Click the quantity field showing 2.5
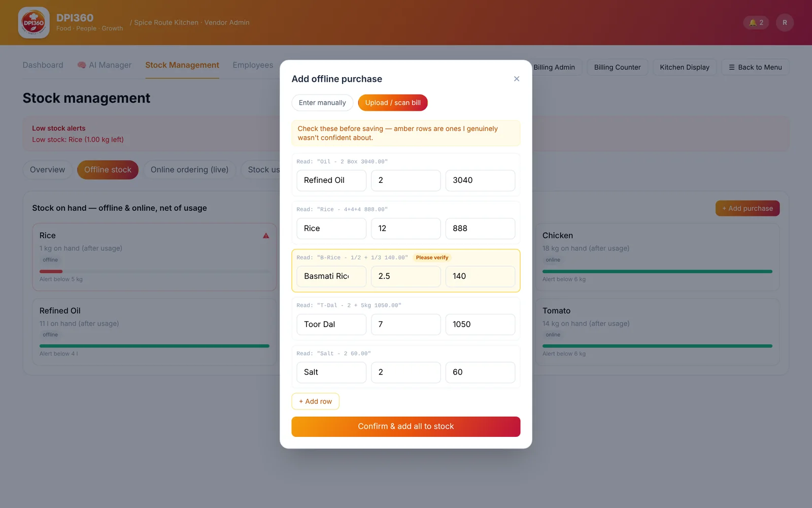The height and width of the screenshot is (508, 812). click(x=405, y=276)
